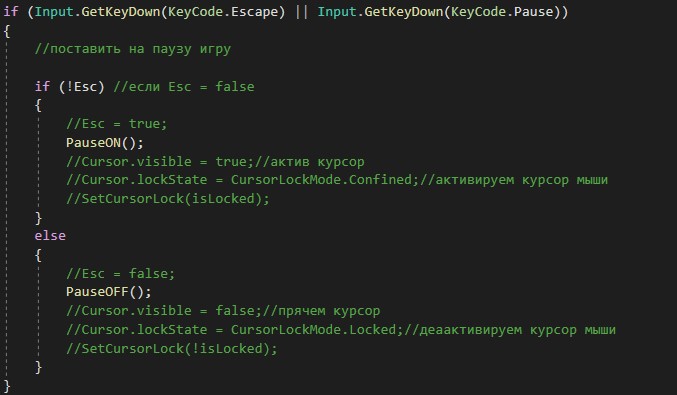This screenshot has height=395, width=677.
Task: Click the Russian pause comment on top
Action: [x=133, y=49]
